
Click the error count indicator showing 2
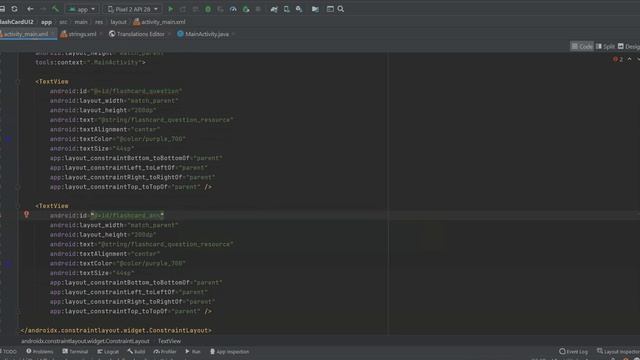click(x=618, y=59)
